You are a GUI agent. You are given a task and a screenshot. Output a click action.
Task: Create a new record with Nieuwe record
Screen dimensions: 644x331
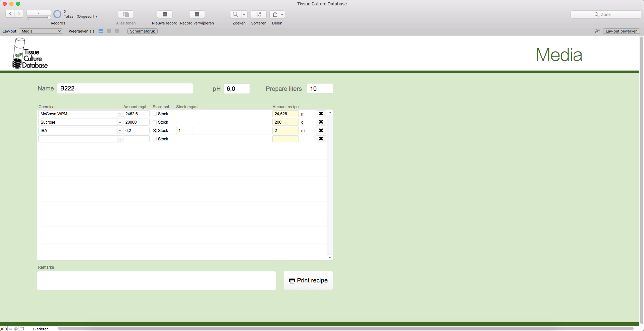[165, 14]
